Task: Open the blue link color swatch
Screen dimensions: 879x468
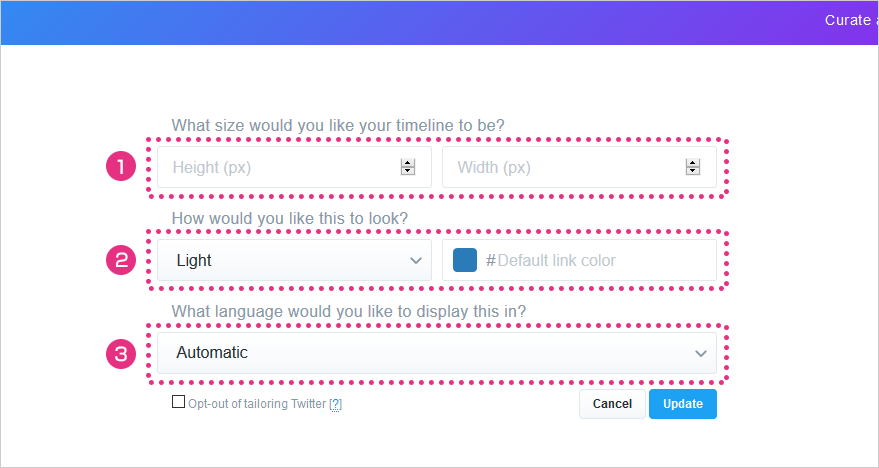Action: coord(465,260)
